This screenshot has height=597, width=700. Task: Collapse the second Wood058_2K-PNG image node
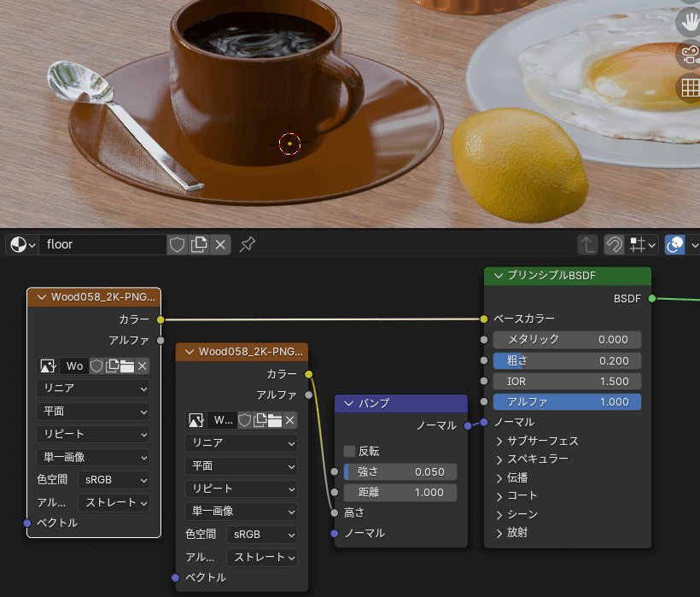[190, 352]
